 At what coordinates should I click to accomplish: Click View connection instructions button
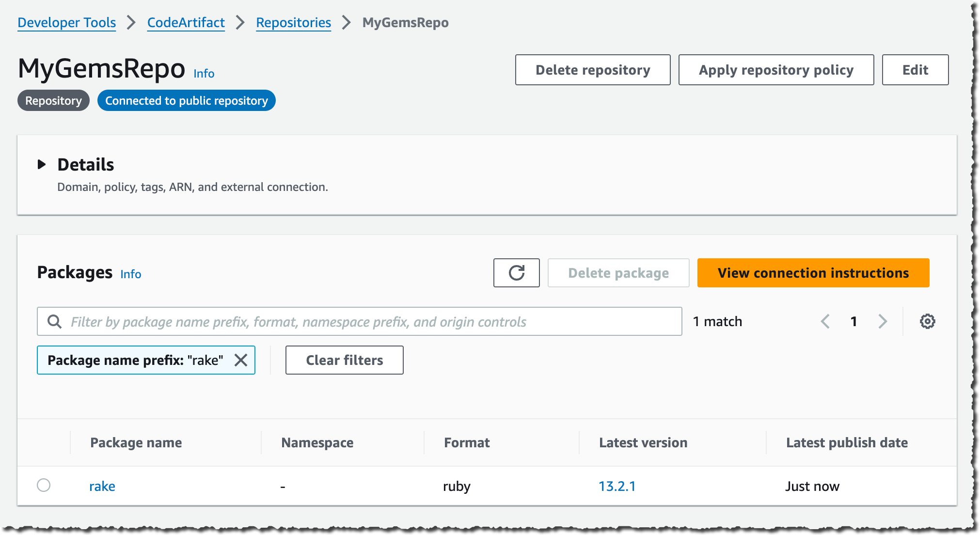pyautogui.click(x=813, y=273)
